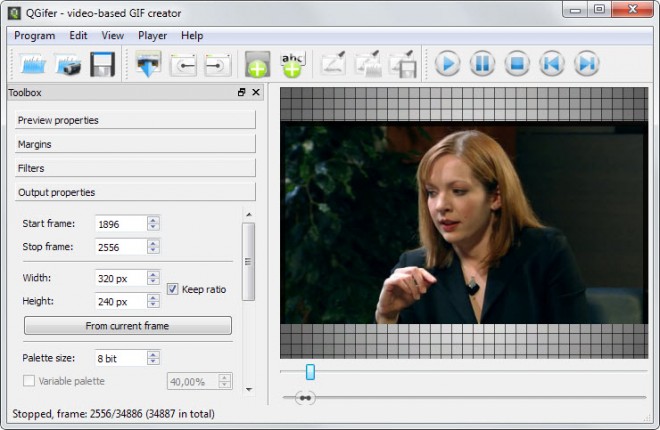The image size is (660, 430).
Task: Click Toolbox scrollbar up arrow
Action: [x=249, y=214]
